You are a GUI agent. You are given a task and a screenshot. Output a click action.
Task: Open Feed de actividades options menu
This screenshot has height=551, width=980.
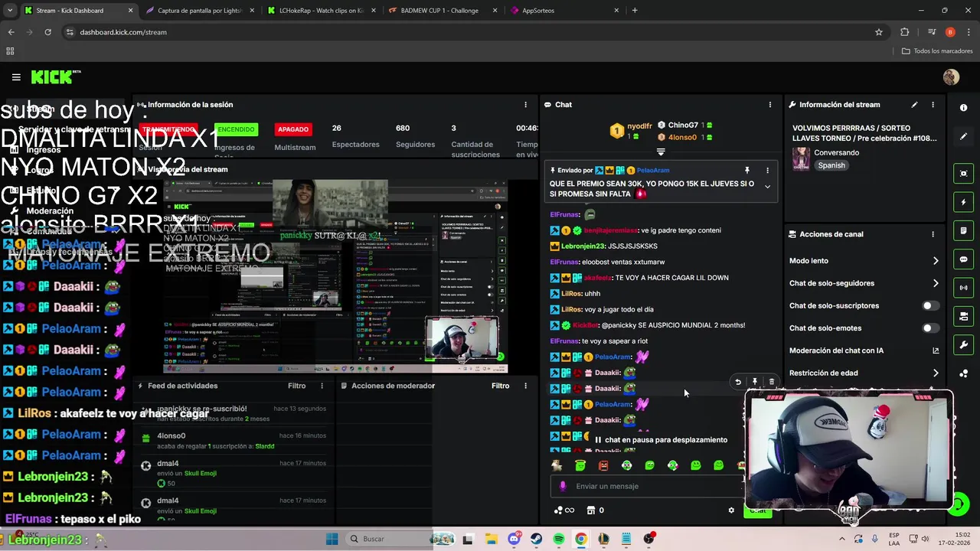coord(322,386)
